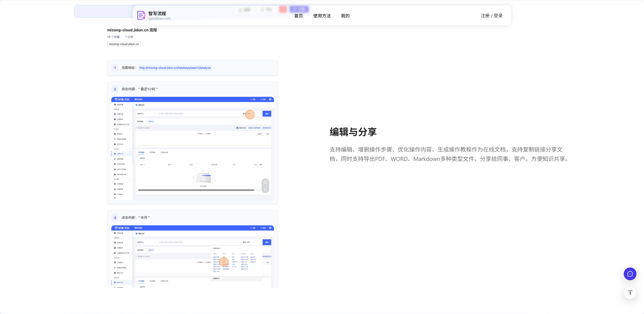Open the hawkeye/search/analyze URL link in step 1
This screenshot has height=314, width=644.
click(175, 68)
